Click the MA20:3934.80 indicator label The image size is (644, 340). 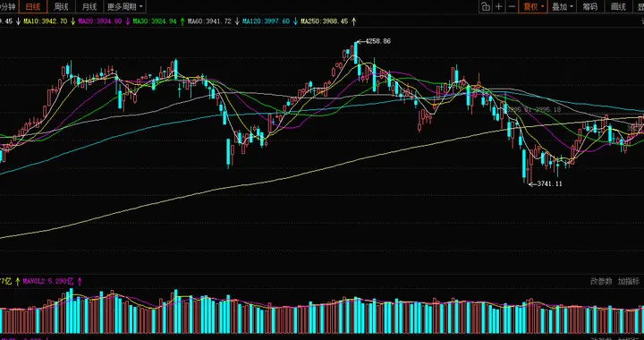pos(100,21)
